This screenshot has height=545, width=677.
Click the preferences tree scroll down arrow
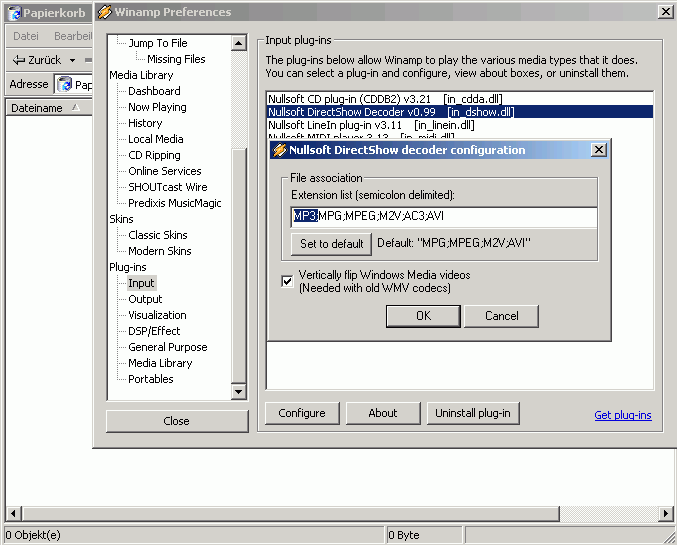pyautogui.click(x=239, y=392)
